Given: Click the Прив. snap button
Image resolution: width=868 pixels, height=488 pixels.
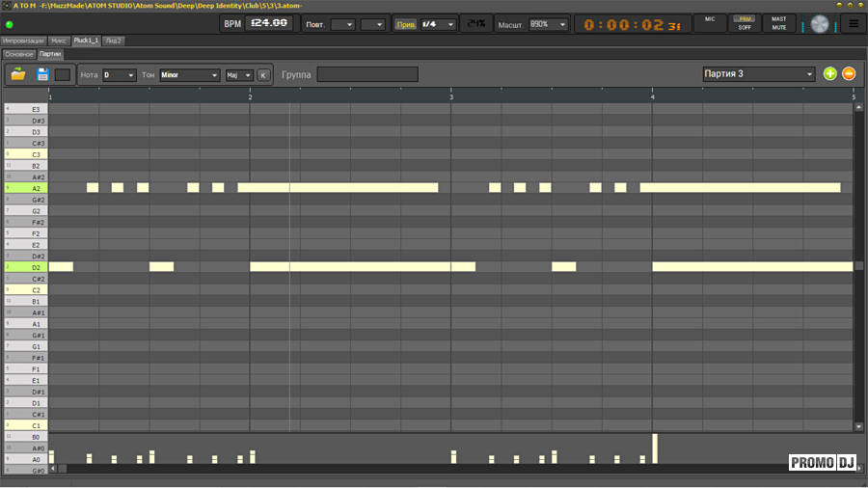Looking at the screenshot, I should tap(406, 24).
